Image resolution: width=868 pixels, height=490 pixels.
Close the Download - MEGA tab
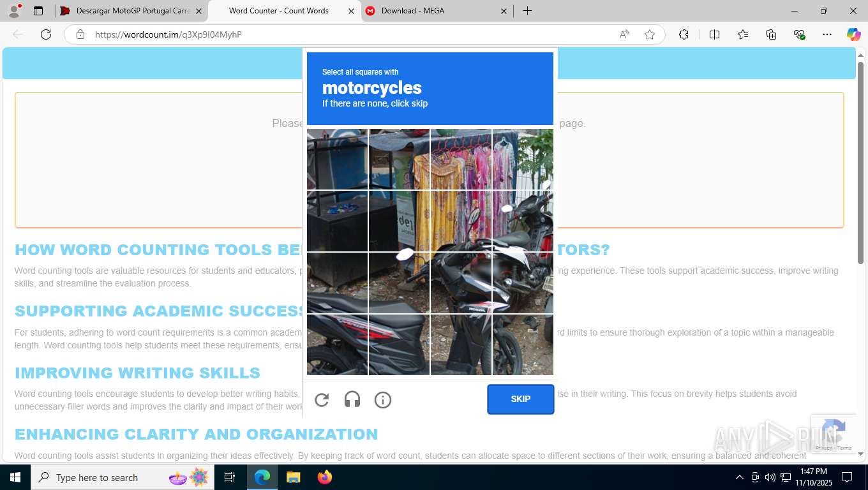pos(504,11)
